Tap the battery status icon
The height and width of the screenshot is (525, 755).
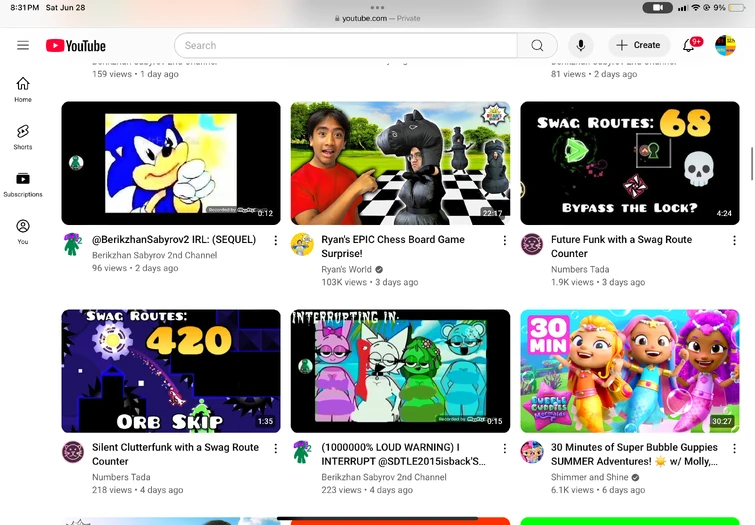(737, 8)
